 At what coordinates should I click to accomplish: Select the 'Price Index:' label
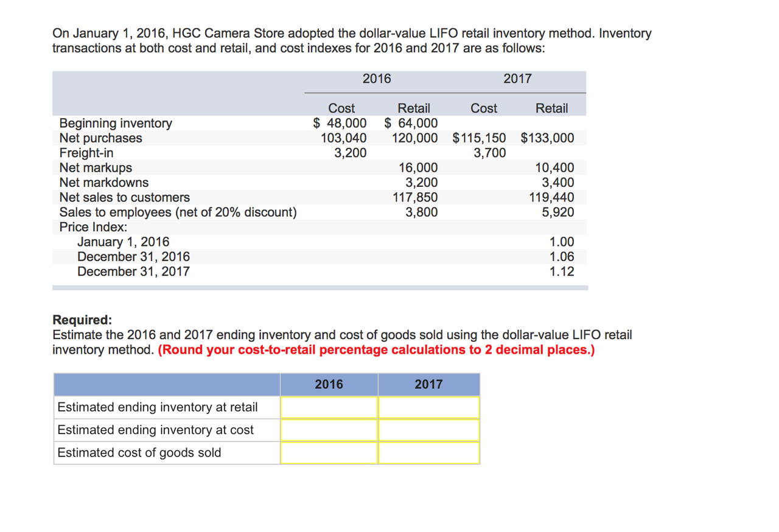(93, 227)
